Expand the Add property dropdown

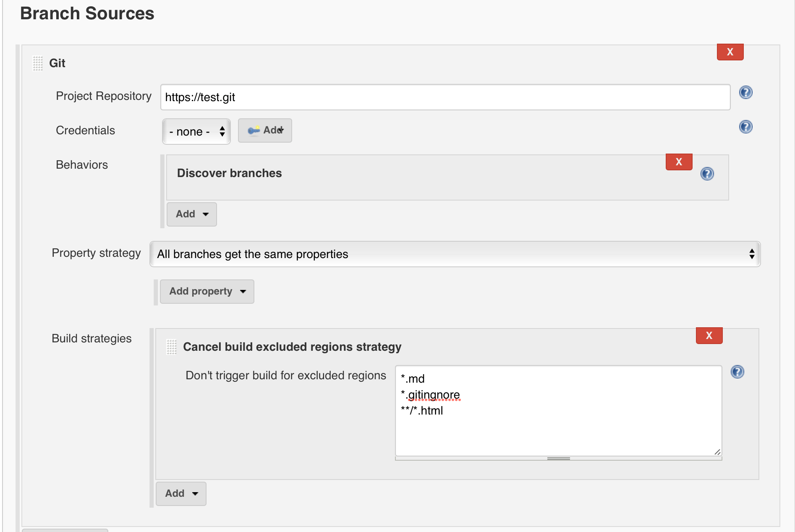point(207,291)
